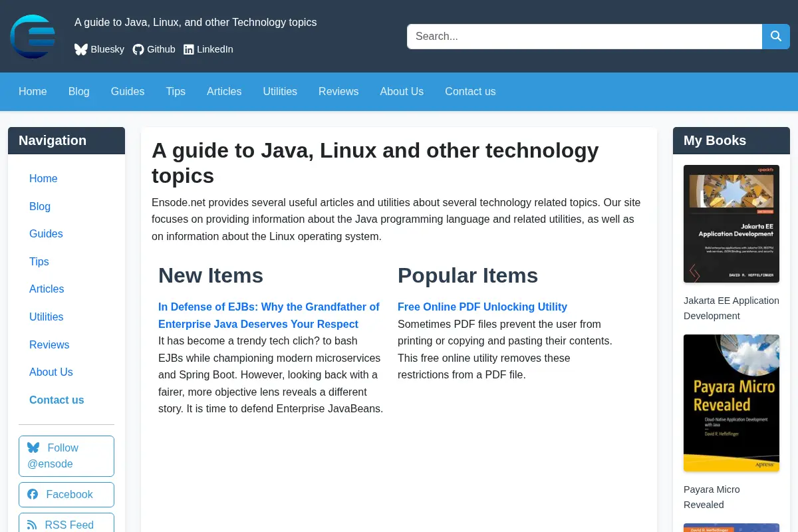
Task: Open the In Defense of EJBs article link
Action: 269,315
